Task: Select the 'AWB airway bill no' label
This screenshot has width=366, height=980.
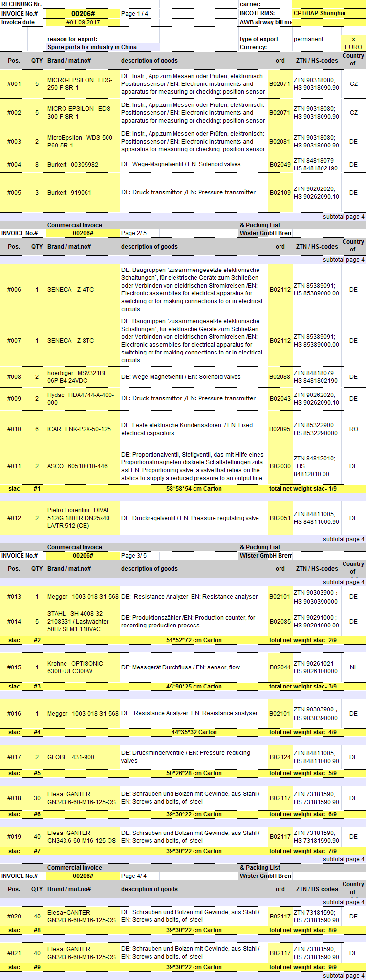Action: [x=266, y=22]
